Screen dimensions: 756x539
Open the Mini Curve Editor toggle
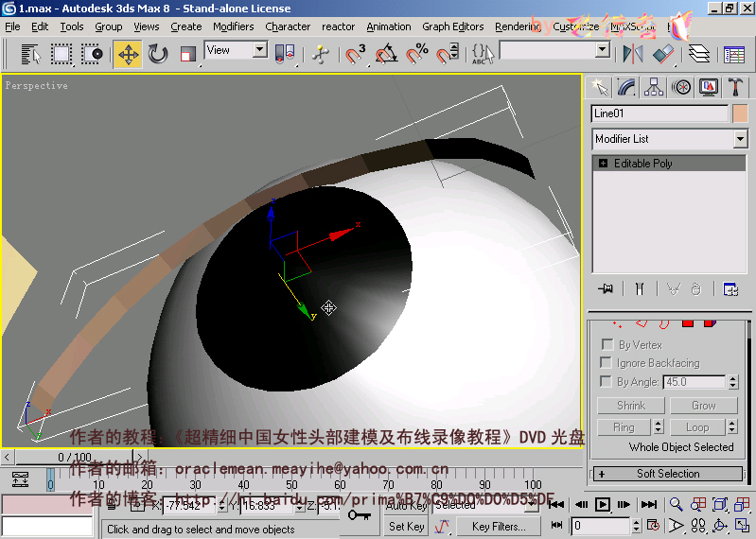(x=20, y=479)
